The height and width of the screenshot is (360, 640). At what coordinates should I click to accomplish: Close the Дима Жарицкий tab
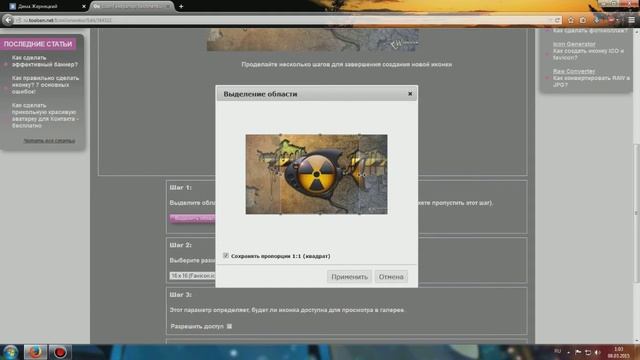(x=84, y=7)
